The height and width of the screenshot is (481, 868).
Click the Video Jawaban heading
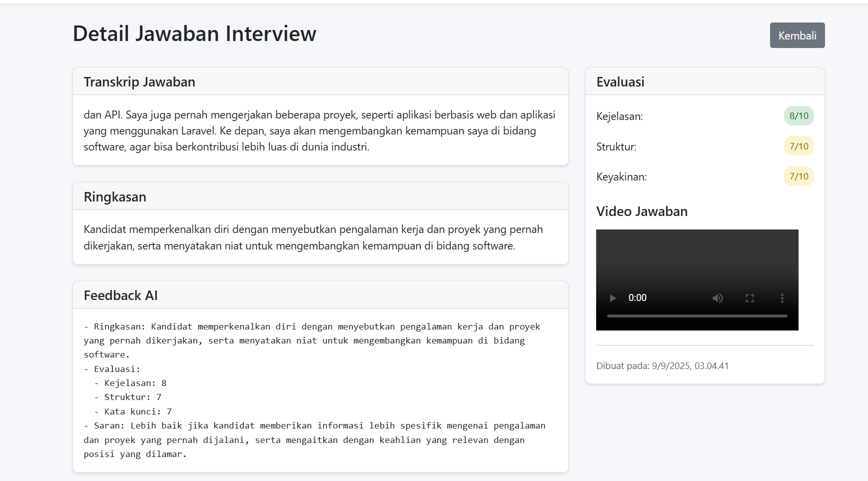coord(642,211)
